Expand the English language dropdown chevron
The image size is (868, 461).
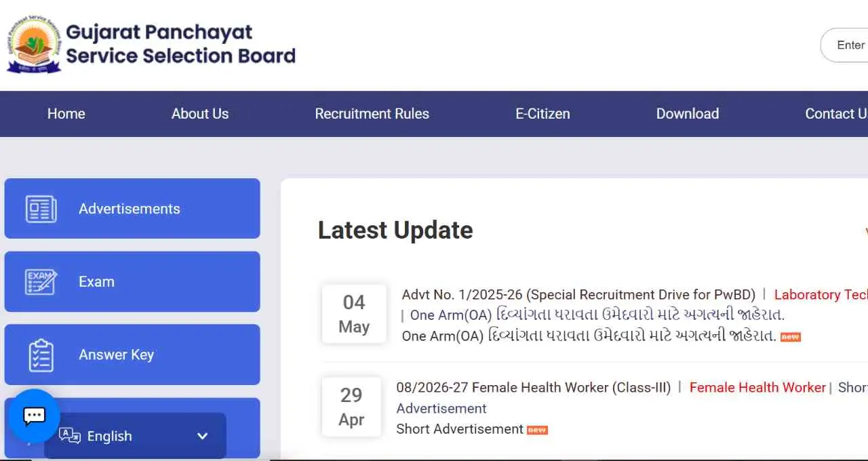pyautogui.click(x=202, y=436)
